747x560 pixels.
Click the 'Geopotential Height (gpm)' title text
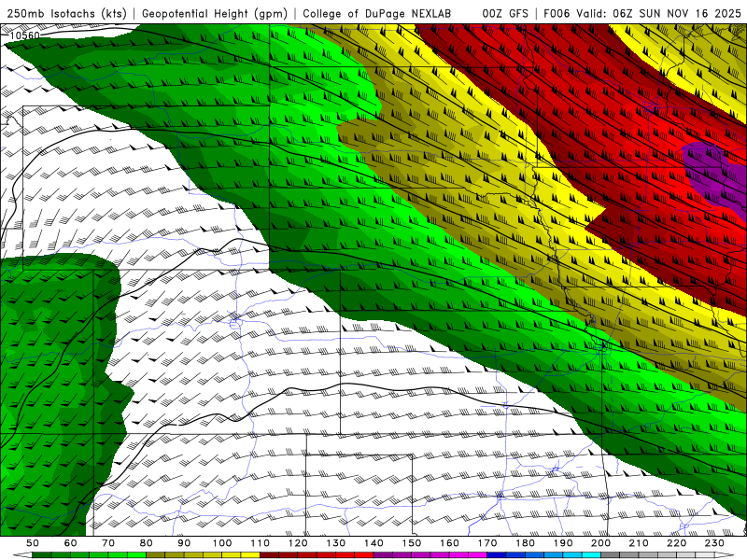click(x=215, y=14)
